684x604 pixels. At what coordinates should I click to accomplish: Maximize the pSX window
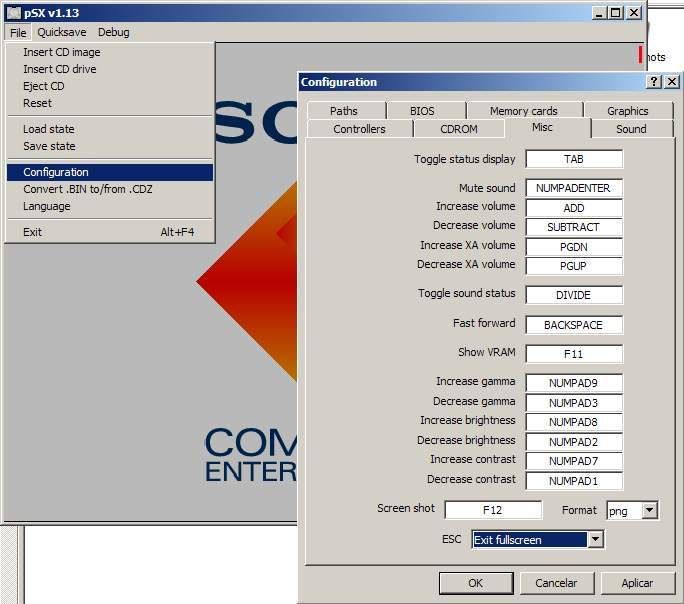tap(616, 13)
